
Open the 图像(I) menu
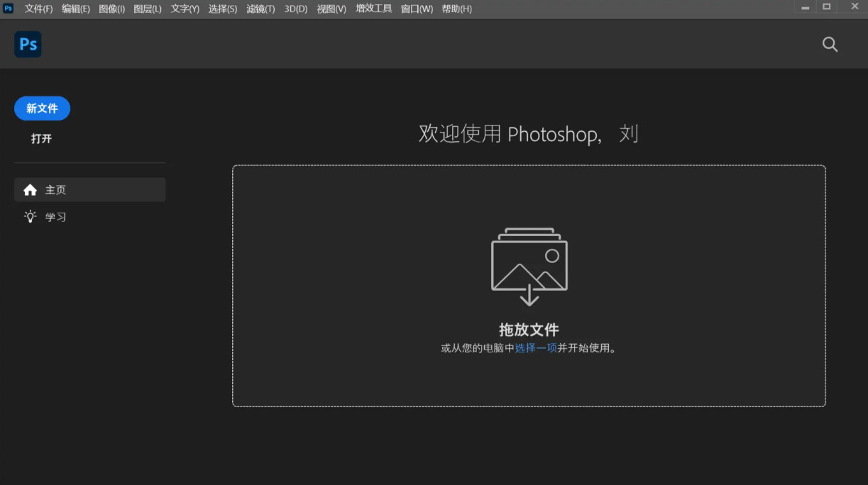tap(112, 9)
